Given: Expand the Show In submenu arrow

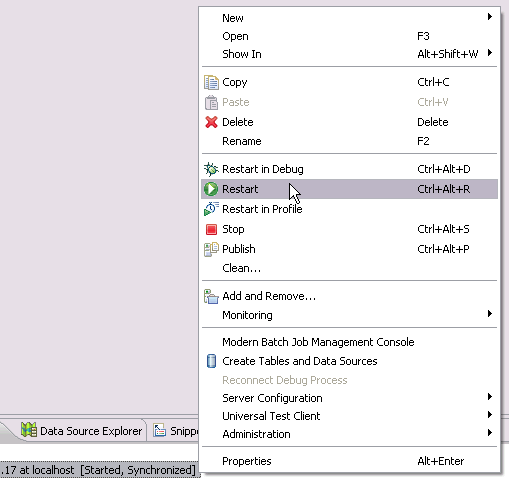Looking at the screenshot, I should pyautogui.click(x=489, y=53).
